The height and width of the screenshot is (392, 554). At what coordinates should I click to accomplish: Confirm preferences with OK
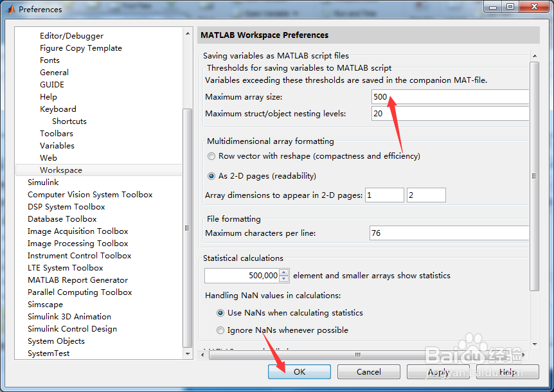(299, 372)
